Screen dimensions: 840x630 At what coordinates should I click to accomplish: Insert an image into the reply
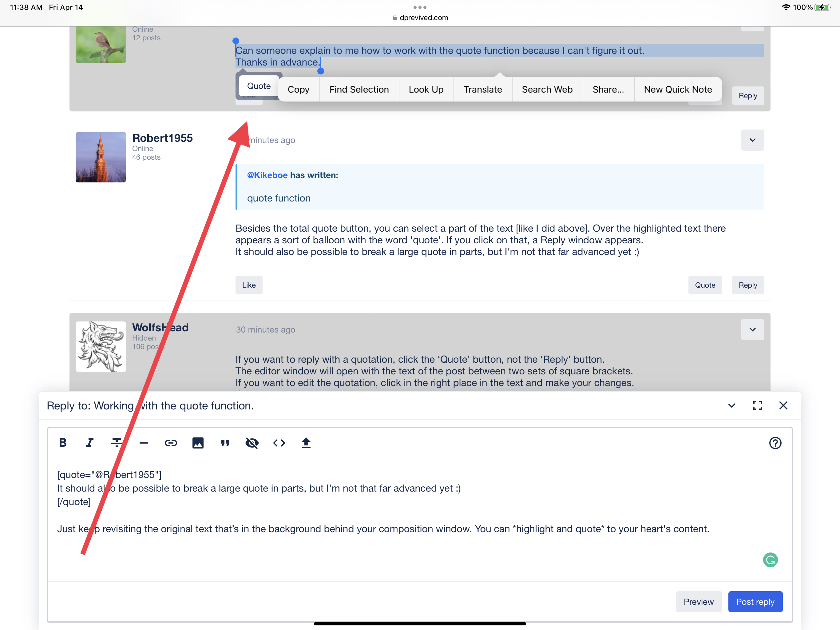click(x=198, y=443)
